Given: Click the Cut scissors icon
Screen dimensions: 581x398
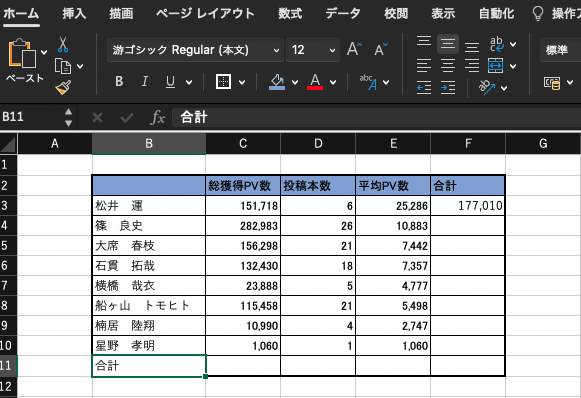Looking at the screenshot, I should coord(63,44).
